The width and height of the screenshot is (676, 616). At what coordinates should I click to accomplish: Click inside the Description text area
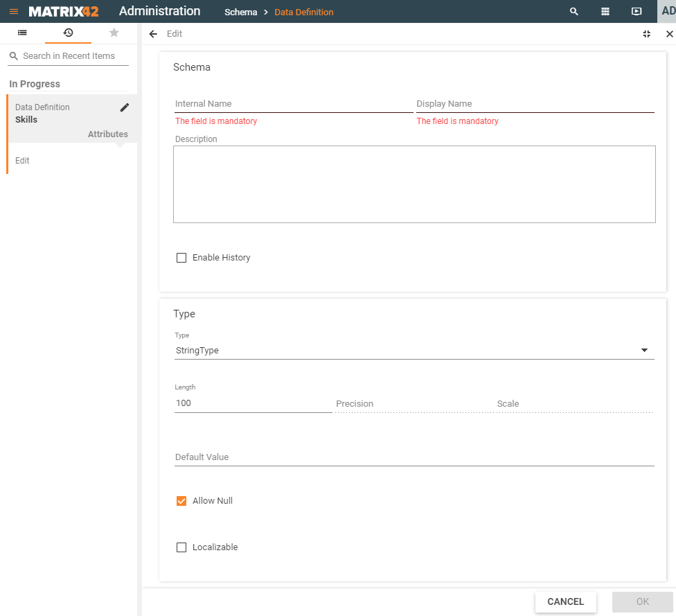tap(413, 184)
